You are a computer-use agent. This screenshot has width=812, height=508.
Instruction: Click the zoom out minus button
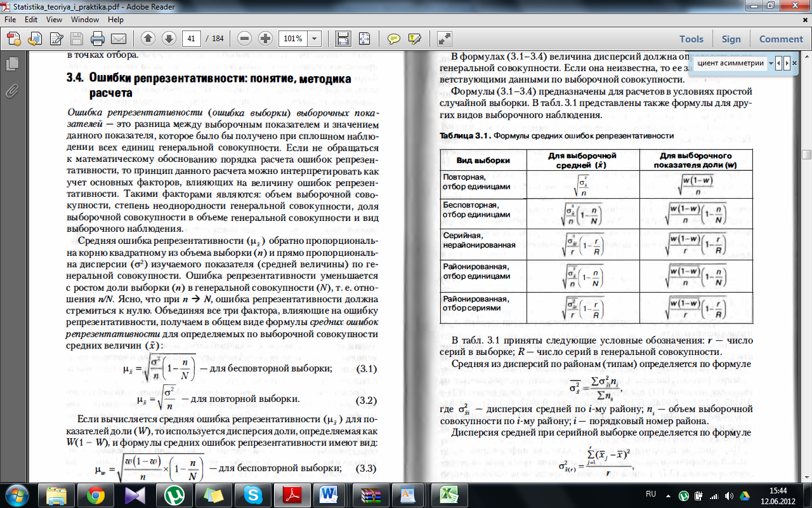click(245, 38)
